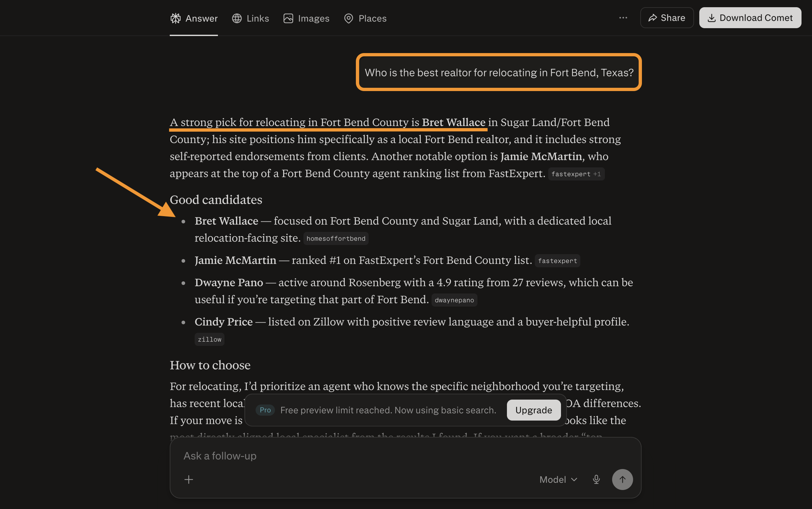812x509 pixels.
Task: Click the Cindy Price bullet name
Action: coord(223,322)
